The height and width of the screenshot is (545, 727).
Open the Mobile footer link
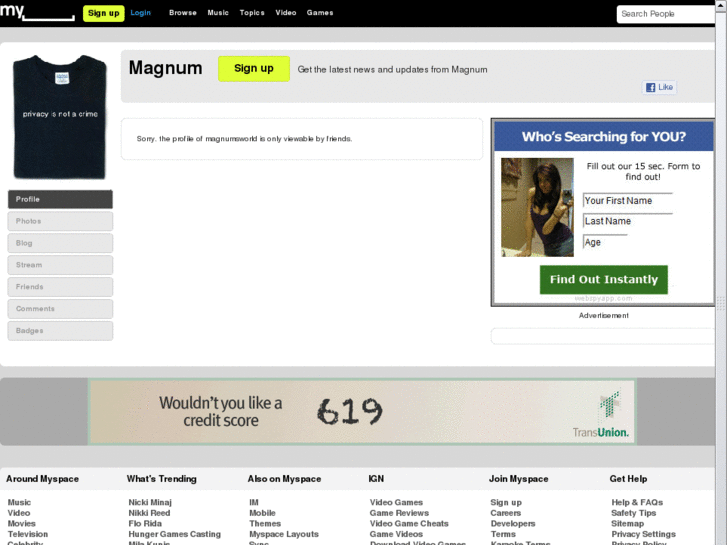pos(262,513)
